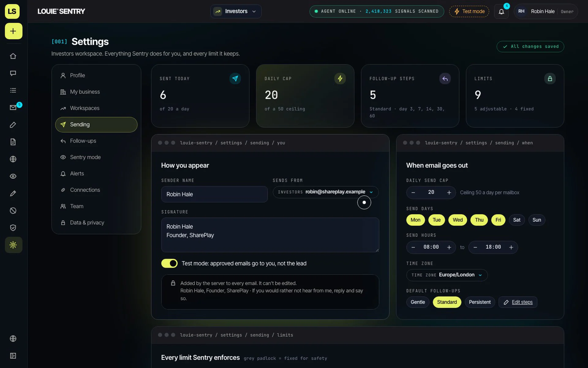Open Robin Hale account menu
The width and height of the screenshot is (588, 368).
(x=546, y=11)
